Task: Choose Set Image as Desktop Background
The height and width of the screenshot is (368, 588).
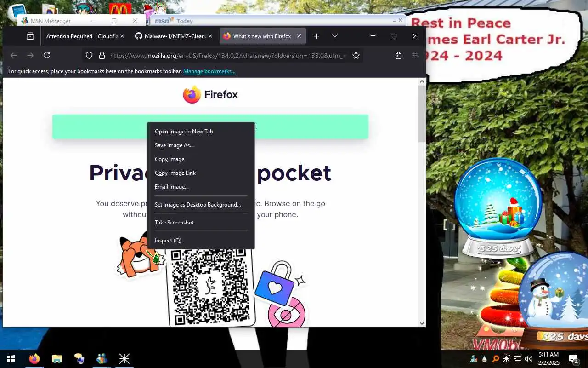Action: tap(201, 205)
